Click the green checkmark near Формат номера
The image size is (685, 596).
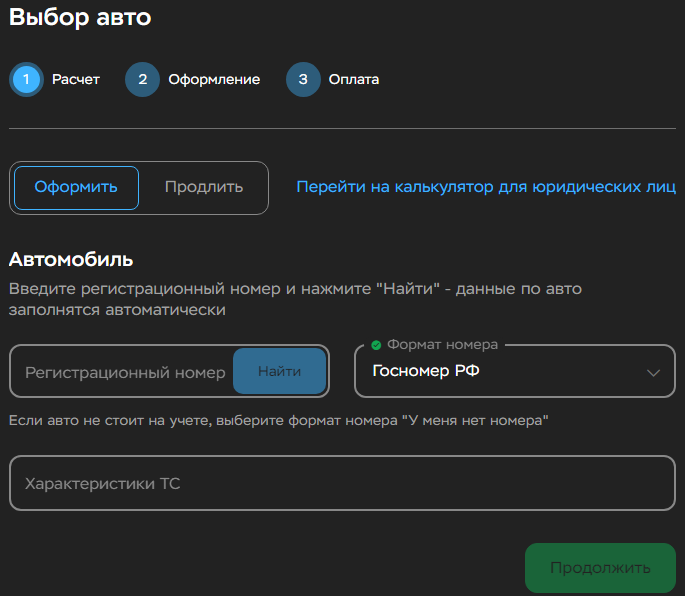(x=376, y=345)
